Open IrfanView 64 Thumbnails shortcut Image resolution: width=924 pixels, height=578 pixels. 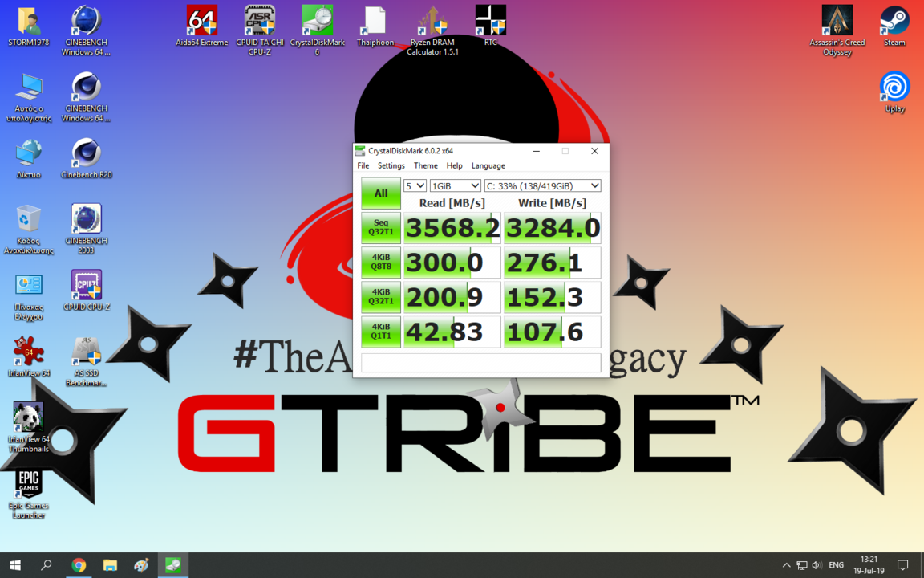click(28, 427)
